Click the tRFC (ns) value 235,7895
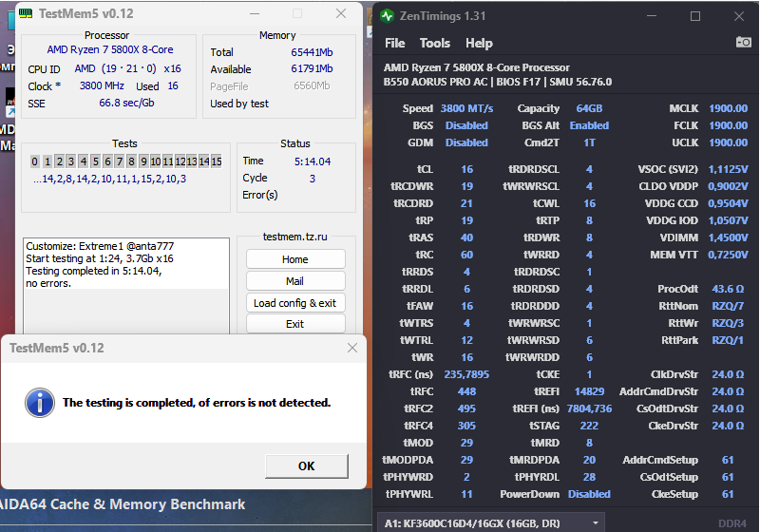Screen dimensions: 760x532 pos(466,374)
